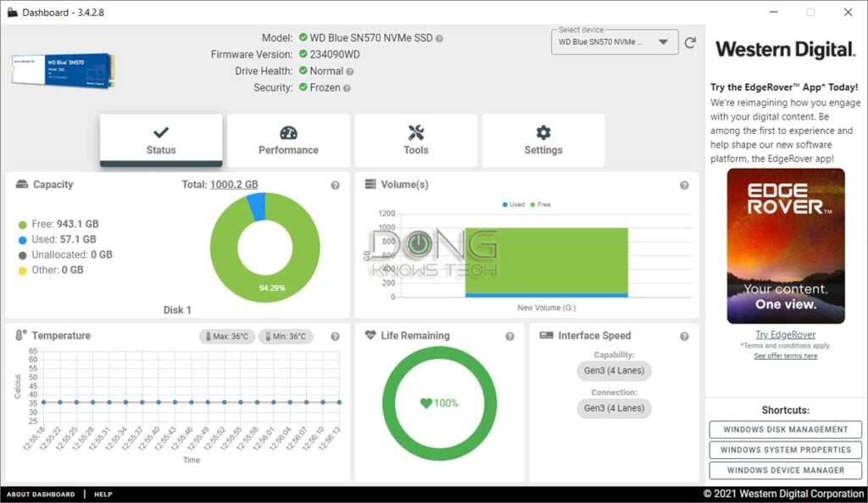868x503 pixels.
Task: Click the Western Digital logo
Action: coord(786,50)
